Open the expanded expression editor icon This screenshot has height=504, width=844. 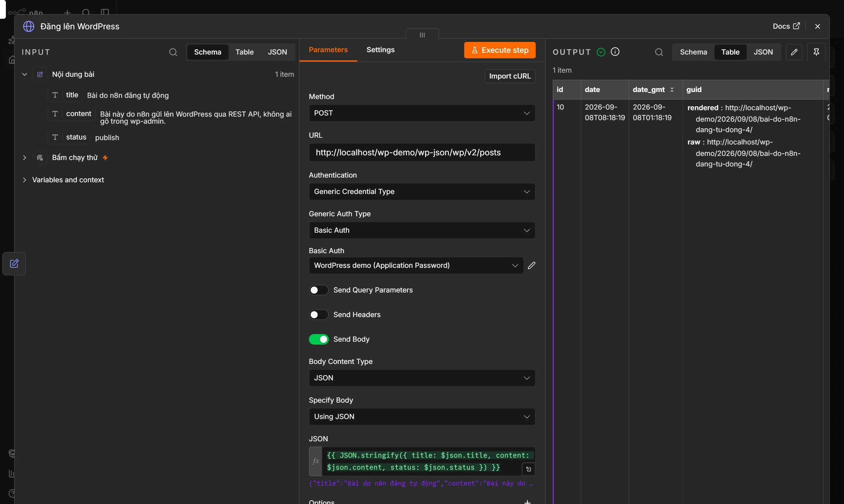click(528, 469)
